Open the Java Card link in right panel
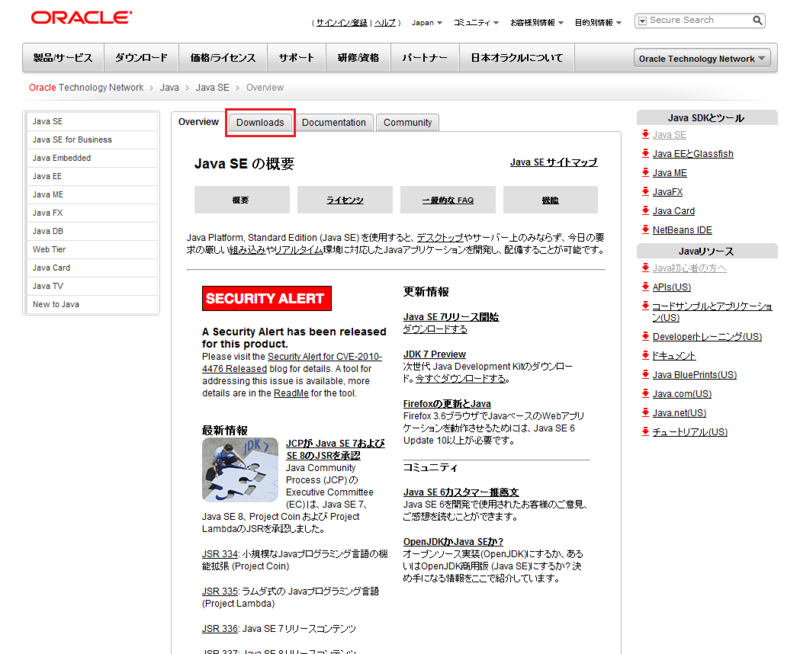This screenshot has width=800, height=654. [673, 211]
